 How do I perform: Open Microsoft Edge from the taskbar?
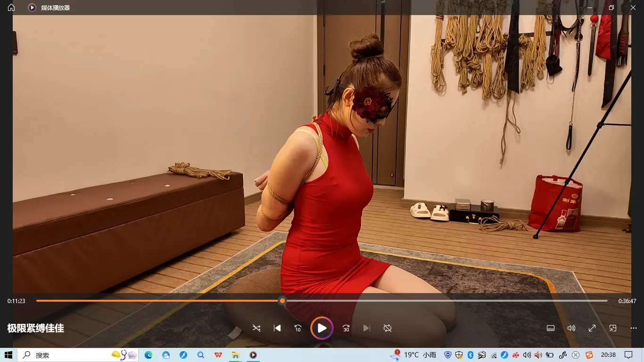pyautogui.click(x=149, y=355)
